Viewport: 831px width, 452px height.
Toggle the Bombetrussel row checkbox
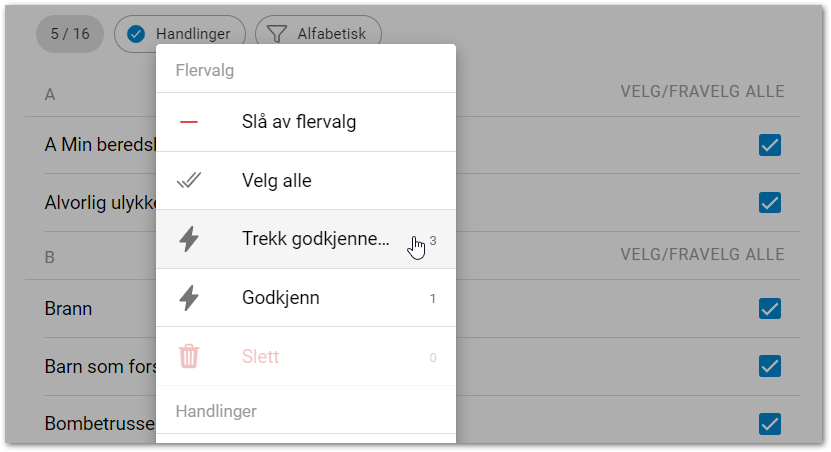coord(769,423)
